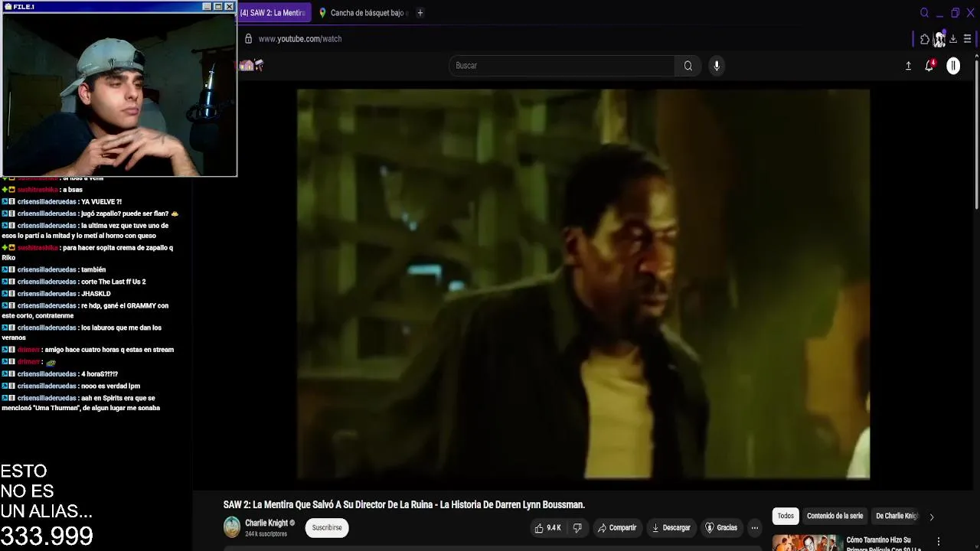Activate voice search microphone icon

tap(717, 66)
